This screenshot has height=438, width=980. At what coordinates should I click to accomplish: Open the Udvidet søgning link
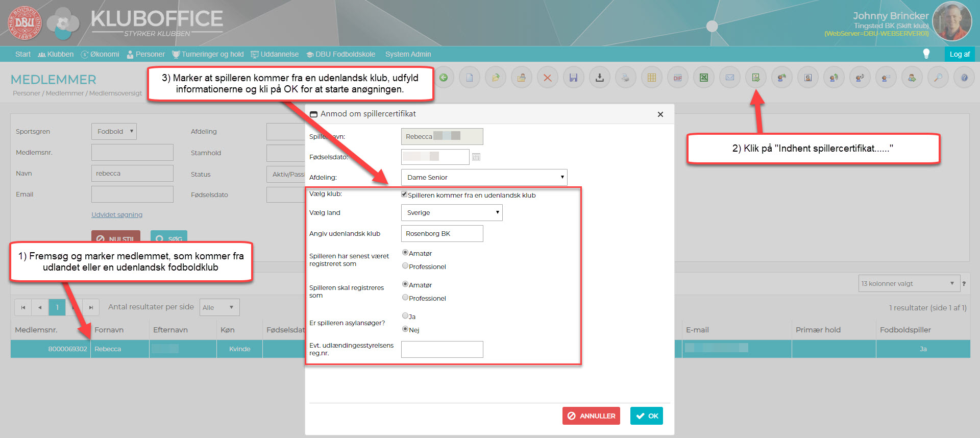coord(117,214)
